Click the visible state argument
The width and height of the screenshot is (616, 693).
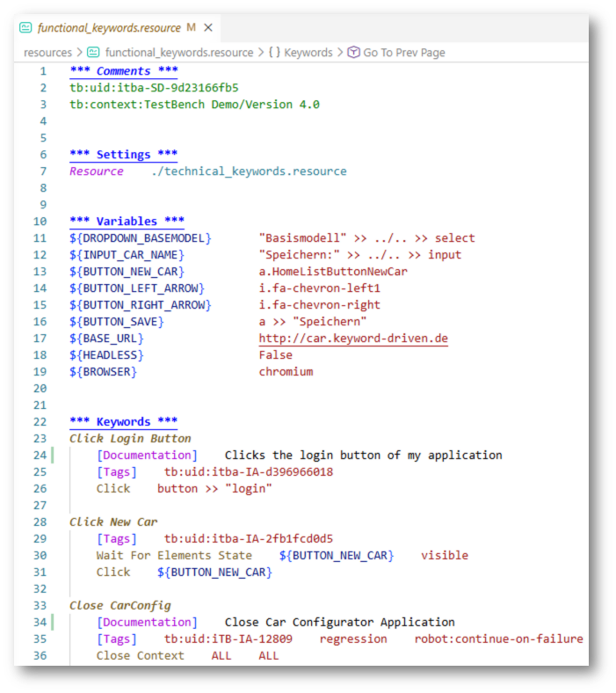click(445, 556)
